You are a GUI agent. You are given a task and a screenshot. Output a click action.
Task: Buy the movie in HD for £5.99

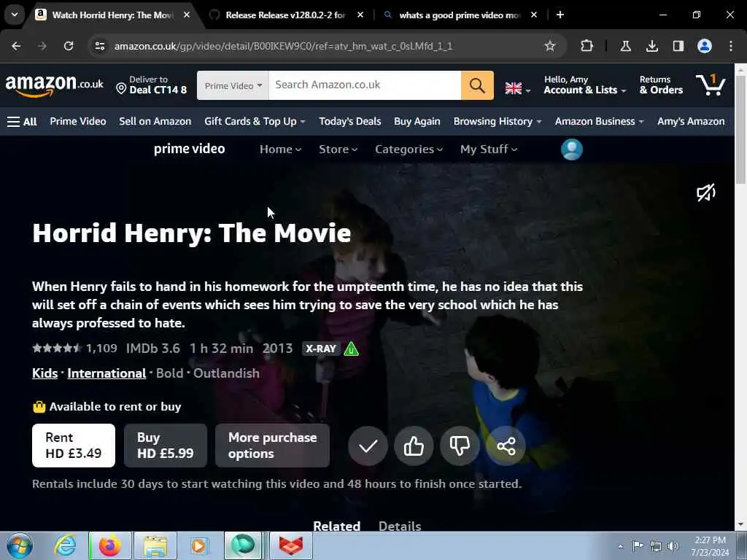coord(166,446)
